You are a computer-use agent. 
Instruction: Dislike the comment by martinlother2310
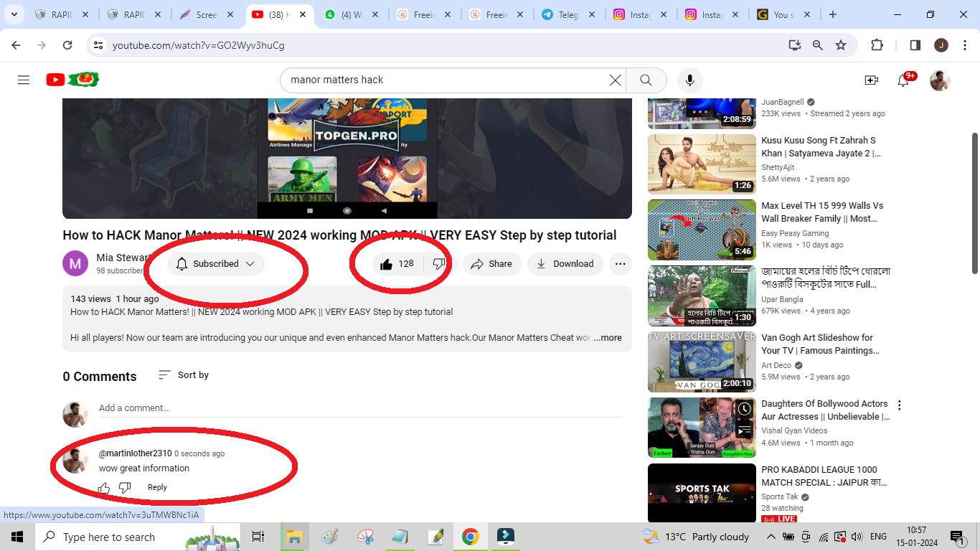[125, 488]
